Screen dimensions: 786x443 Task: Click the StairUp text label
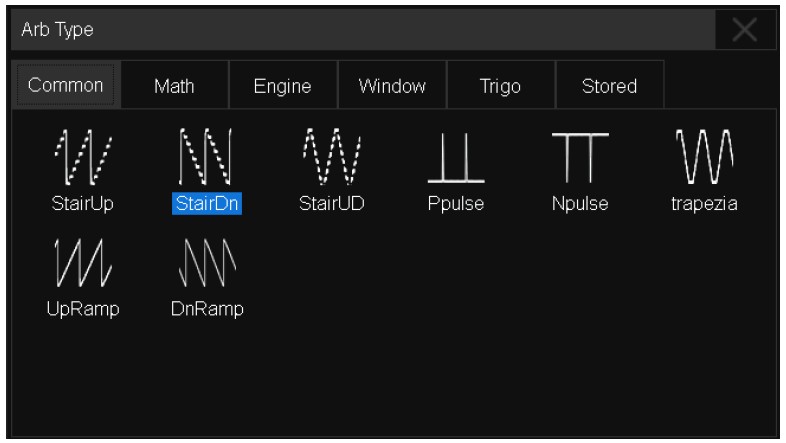point(83,203)
